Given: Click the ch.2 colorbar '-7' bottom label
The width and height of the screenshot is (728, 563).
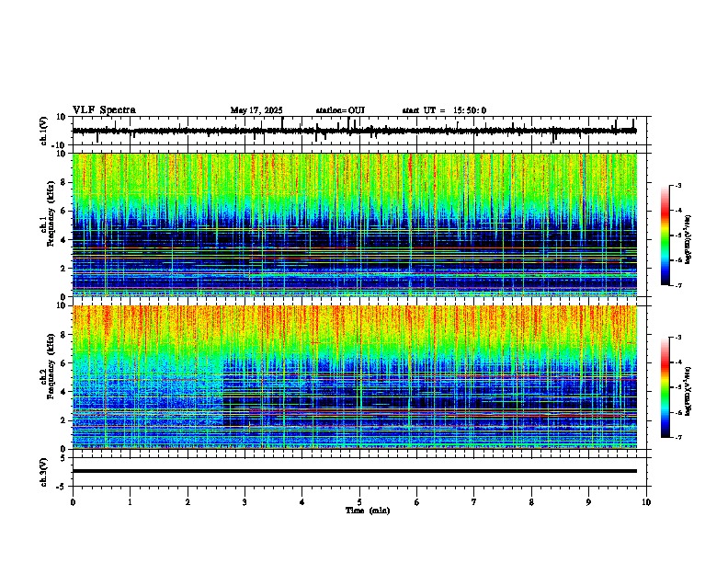Looking at the screenshot, I should click(677, 438).
